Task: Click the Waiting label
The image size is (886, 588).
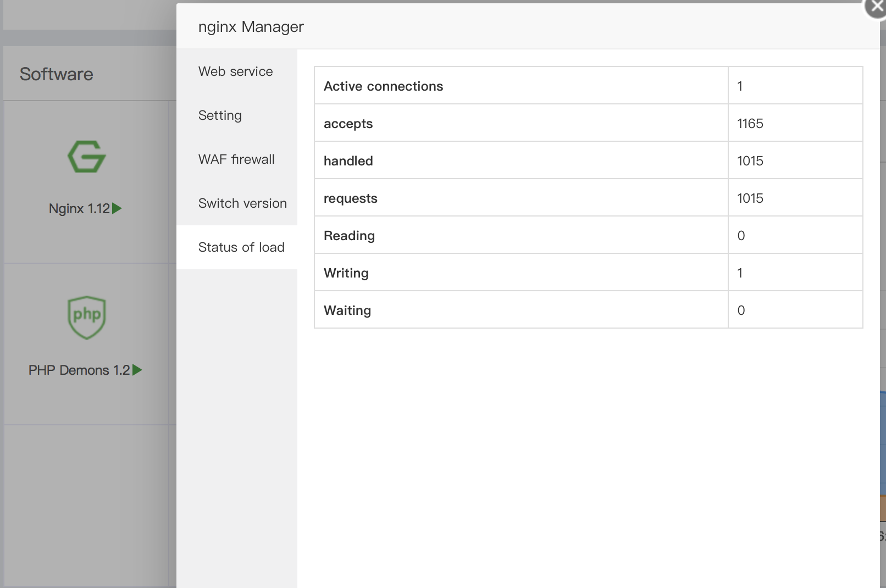Action: [x=347, y=311]
